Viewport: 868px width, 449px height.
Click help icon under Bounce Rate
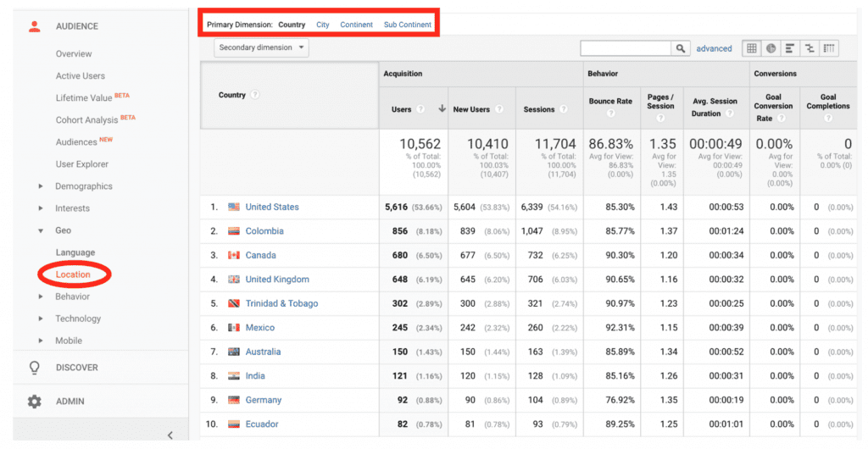click(610, 114)
